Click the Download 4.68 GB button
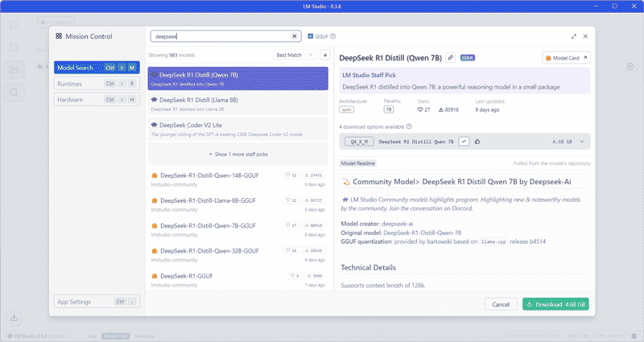The image size is (644, 342). tap(555, 304)
